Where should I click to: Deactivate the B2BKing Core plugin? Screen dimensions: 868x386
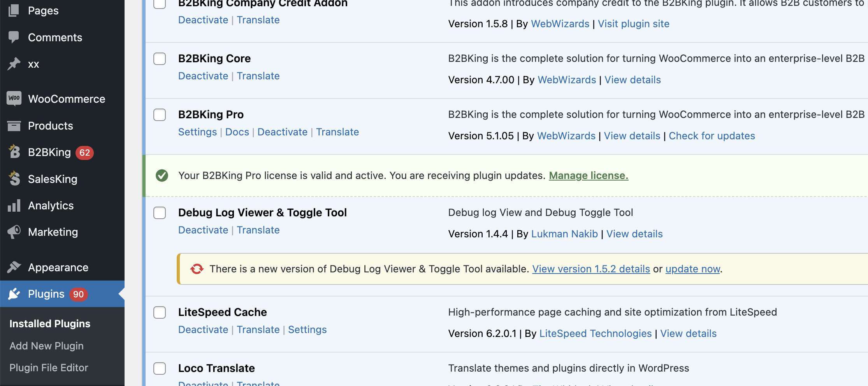tap(203, 76)
